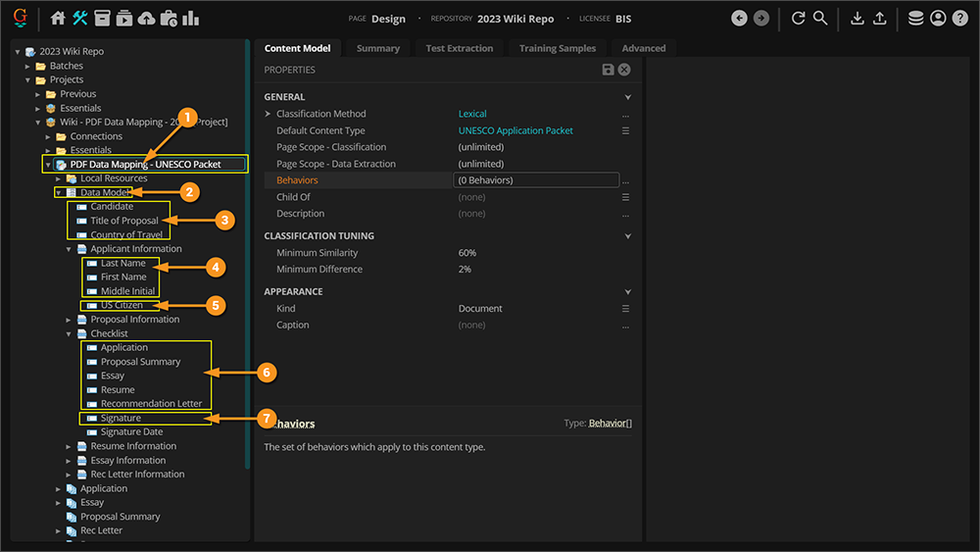The image size is (980, 552).
Task: Expand the Proposal Information tree node
Action: tap(70, 320)
